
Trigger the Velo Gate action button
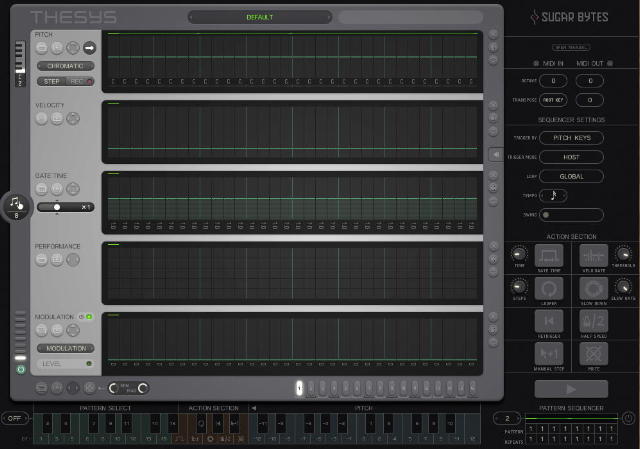tap(593, 256)
